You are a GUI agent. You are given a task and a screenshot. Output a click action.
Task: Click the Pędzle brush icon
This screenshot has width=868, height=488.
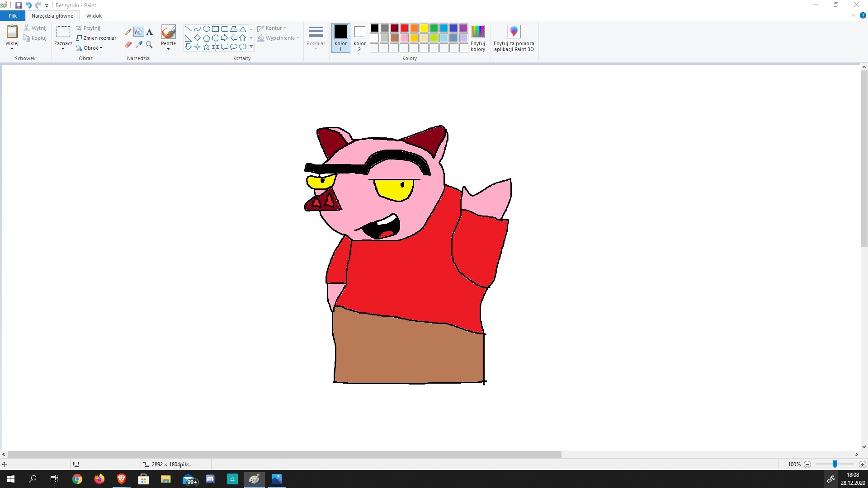tap(168, 32)
